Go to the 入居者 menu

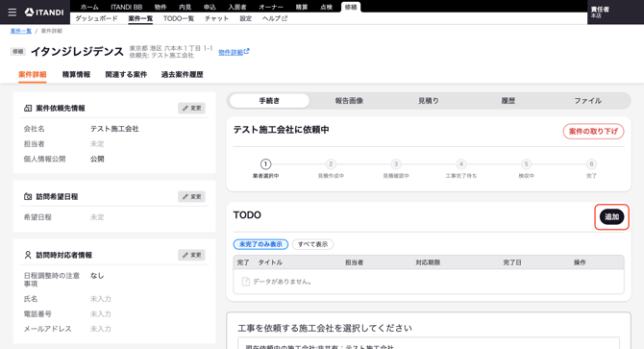click(x=237, y=7)
